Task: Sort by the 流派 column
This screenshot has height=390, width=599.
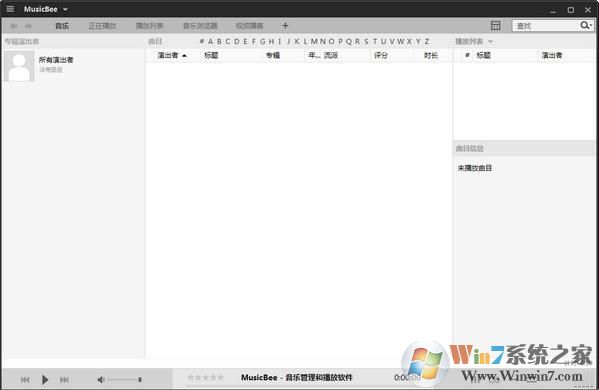Action: point(331,55)
